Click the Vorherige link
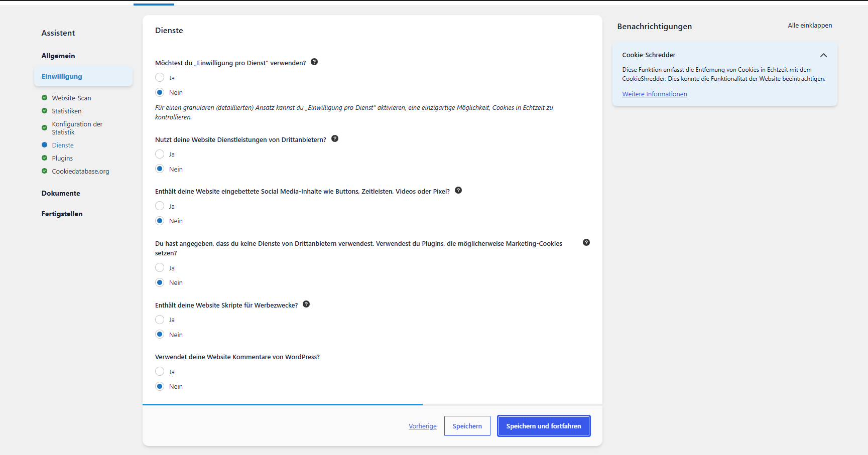Screen dimensions: 868x455 pyautogui.click(x=423, y=426)
